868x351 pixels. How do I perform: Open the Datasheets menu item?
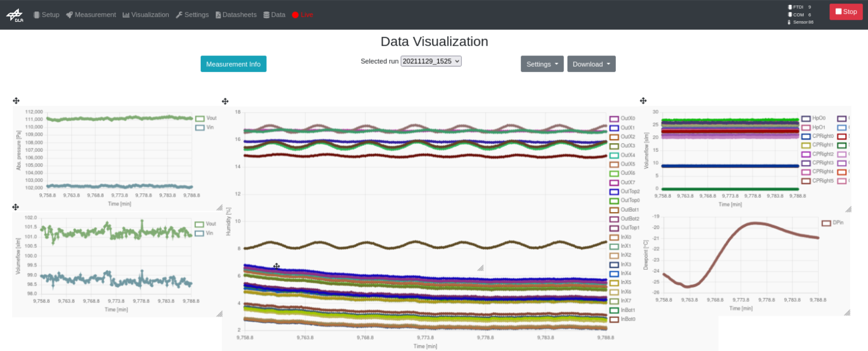(236, 15)
